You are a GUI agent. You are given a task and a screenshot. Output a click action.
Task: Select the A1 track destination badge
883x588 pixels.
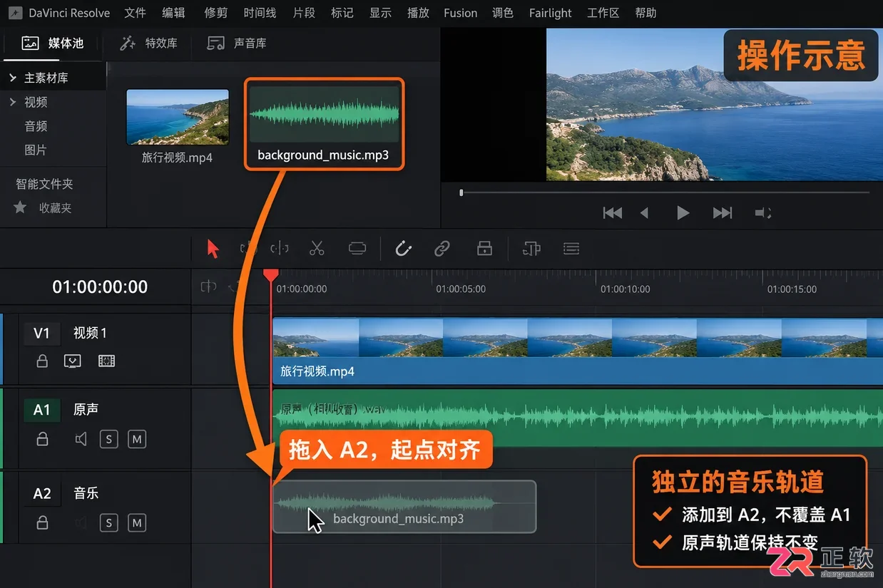click(x=41, y=410)
